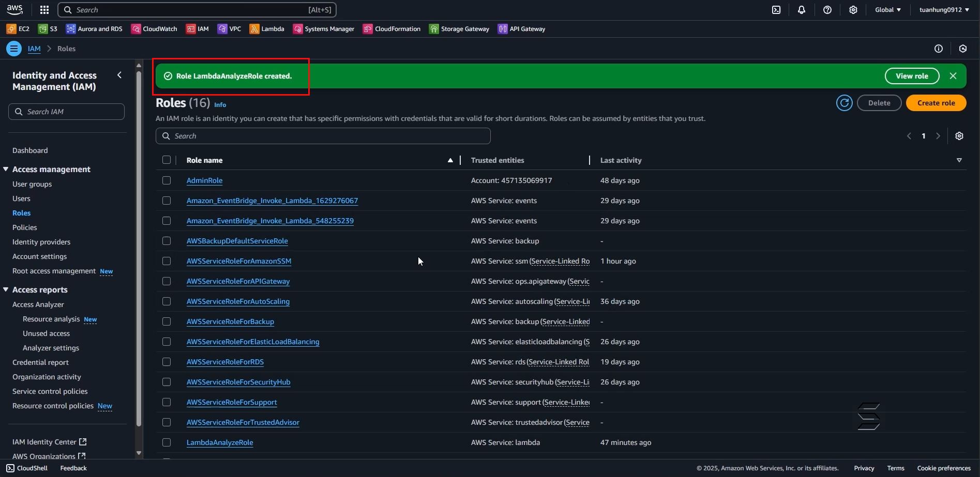
Task: Click the roles table search field
Action: [x=323, y=136]
